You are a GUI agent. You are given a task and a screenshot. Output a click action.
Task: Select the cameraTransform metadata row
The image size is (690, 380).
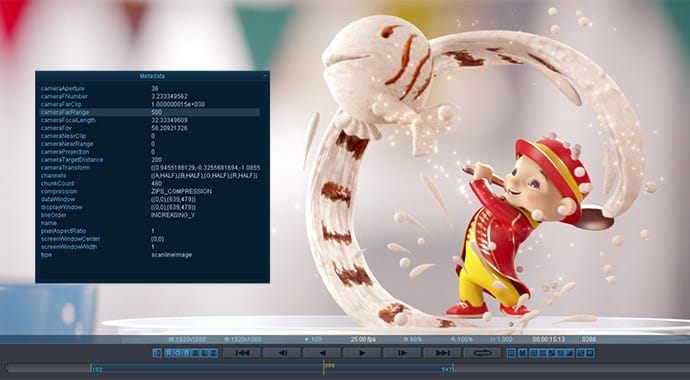tap(150, 168)
